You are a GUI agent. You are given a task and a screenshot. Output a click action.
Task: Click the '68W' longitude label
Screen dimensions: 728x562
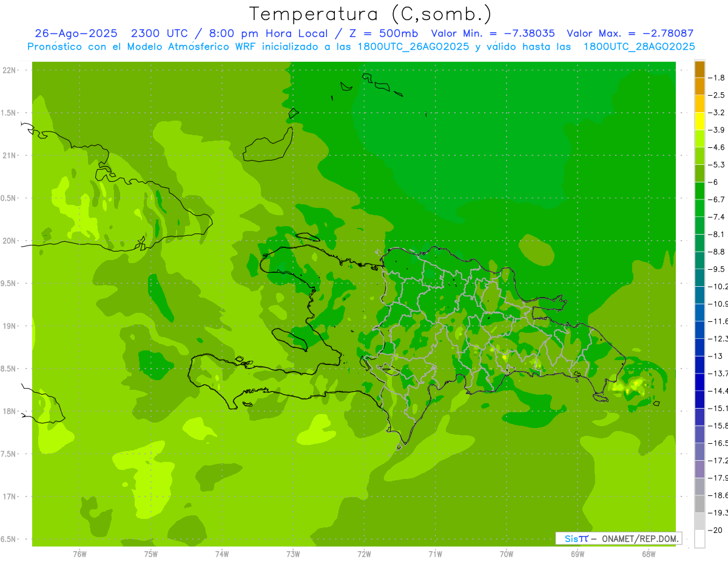click(649, 554)
